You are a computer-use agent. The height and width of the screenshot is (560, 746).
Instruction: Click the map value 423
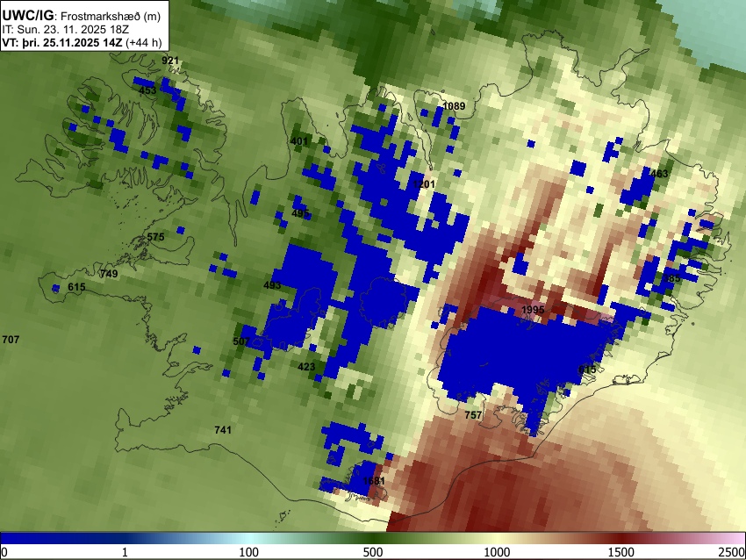[306, 367]
